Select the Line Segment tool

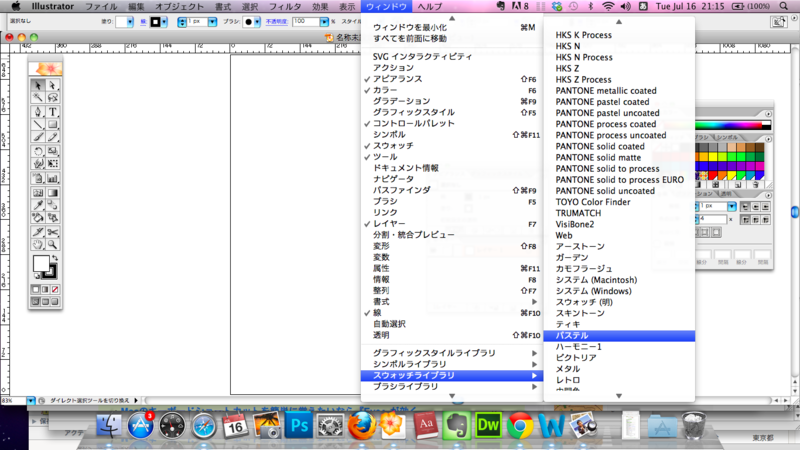click(x=38, y=124)
